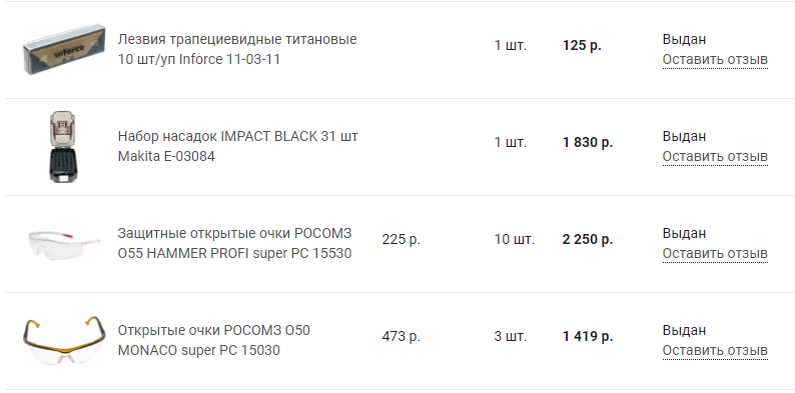Select the 2 250 р. total price
795x393 pixels.
tap(588, 239)
